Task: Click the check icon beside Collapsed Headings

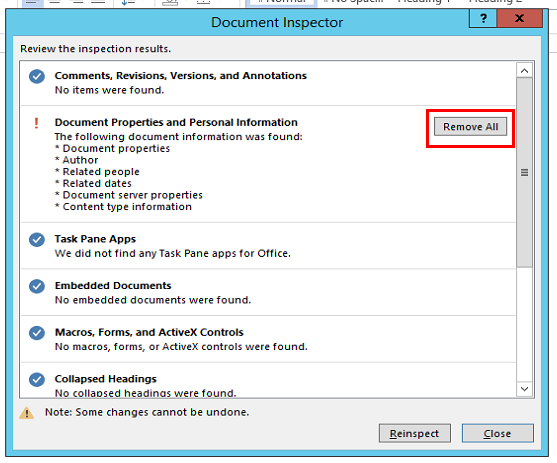Action: click(x=37, y=379)
